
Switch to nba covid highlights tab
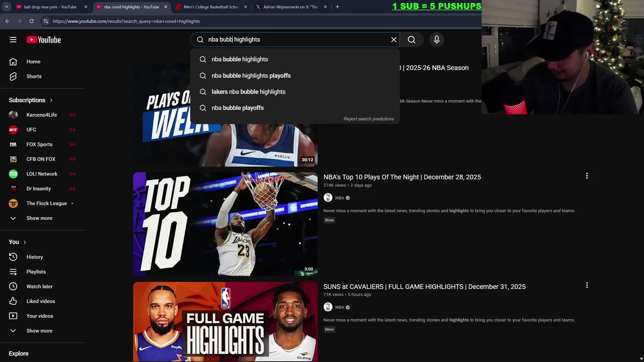click(x=131, y=7)
